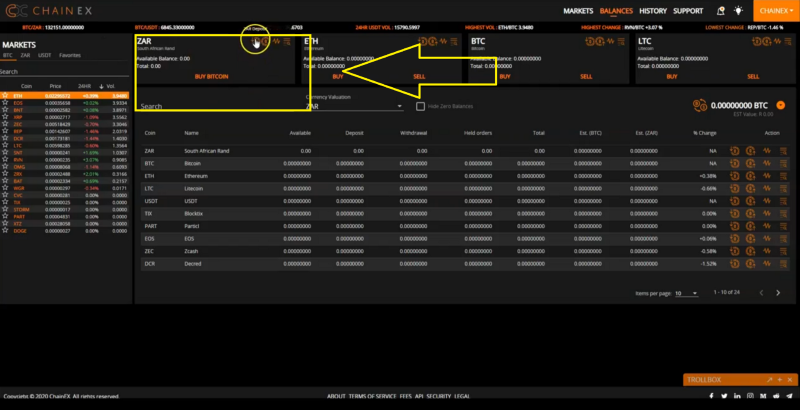
Task: Click the Trollbox plus icon
Action: 780,380
